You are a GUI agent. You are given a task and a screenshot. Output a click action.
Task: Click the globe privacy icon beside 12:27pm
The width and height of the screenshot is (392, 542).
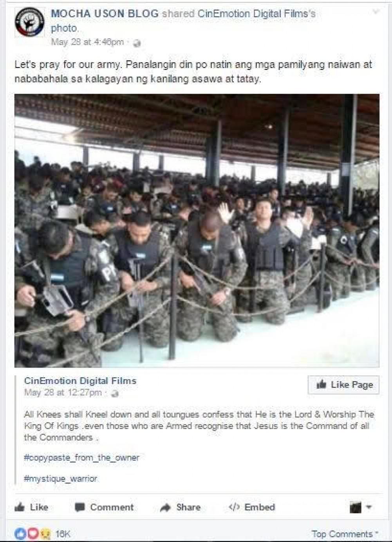pos(115,393)
